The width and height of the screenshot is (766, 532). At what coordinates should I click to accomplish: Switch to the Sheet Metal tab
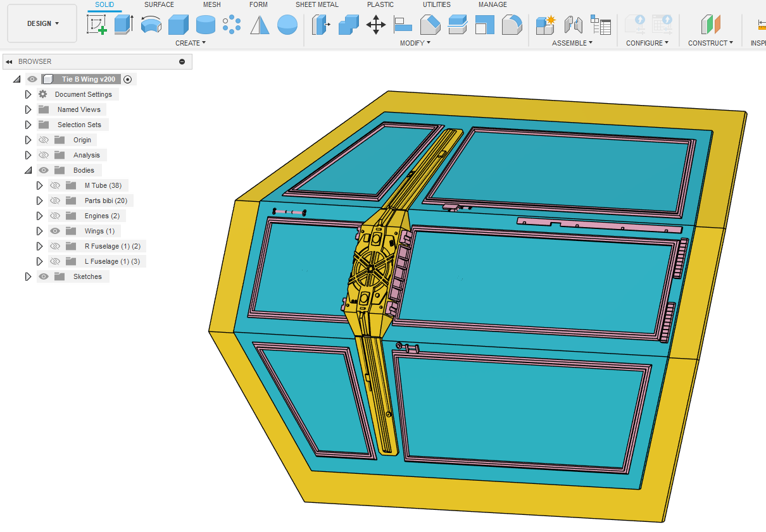pos(317,4)
